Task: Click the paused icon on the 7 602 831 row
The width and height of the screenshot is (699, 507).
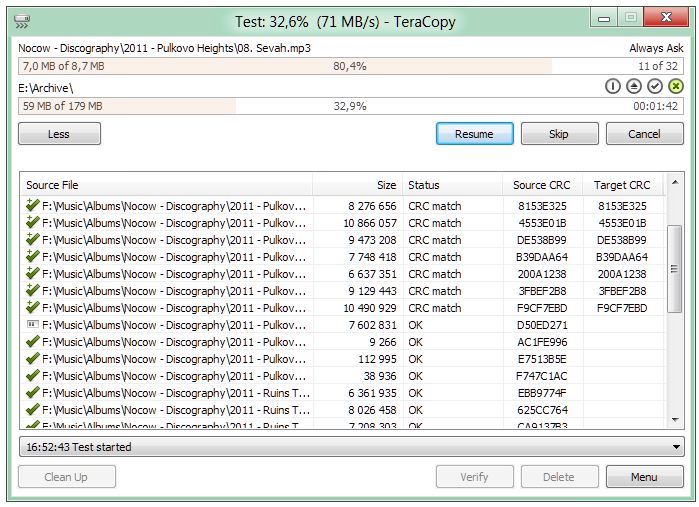Action: pos(33,325)
